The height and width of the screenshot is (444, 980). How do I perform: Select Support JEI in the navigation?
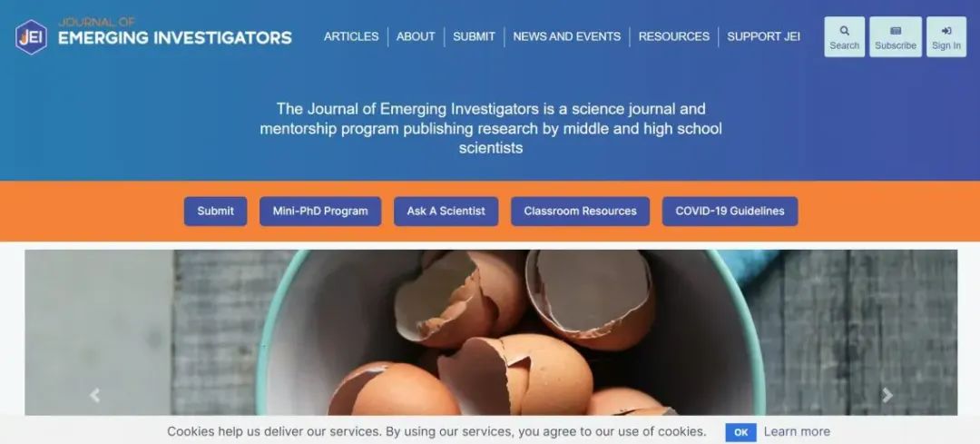point(763,36)
